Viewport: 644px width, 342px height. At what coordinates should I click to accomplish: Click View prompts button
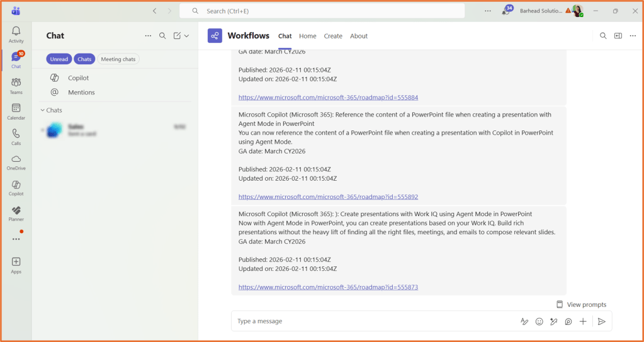click(x=581, y=304)
